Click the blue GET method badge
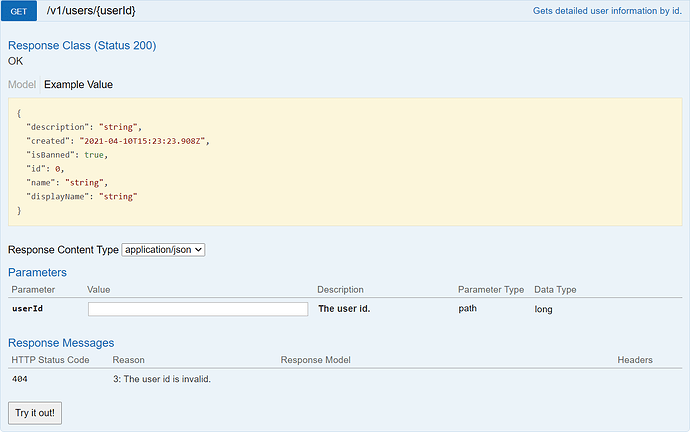Screen dimensions: 690x432 tap(18, 11)
